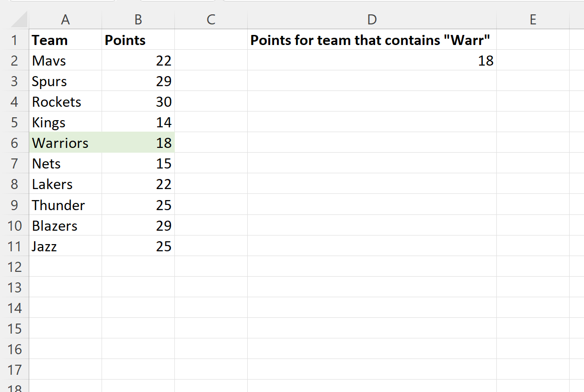Select the cell containing Rockets
The height and width of the screenshot is (392, 584).
[65, 101]
